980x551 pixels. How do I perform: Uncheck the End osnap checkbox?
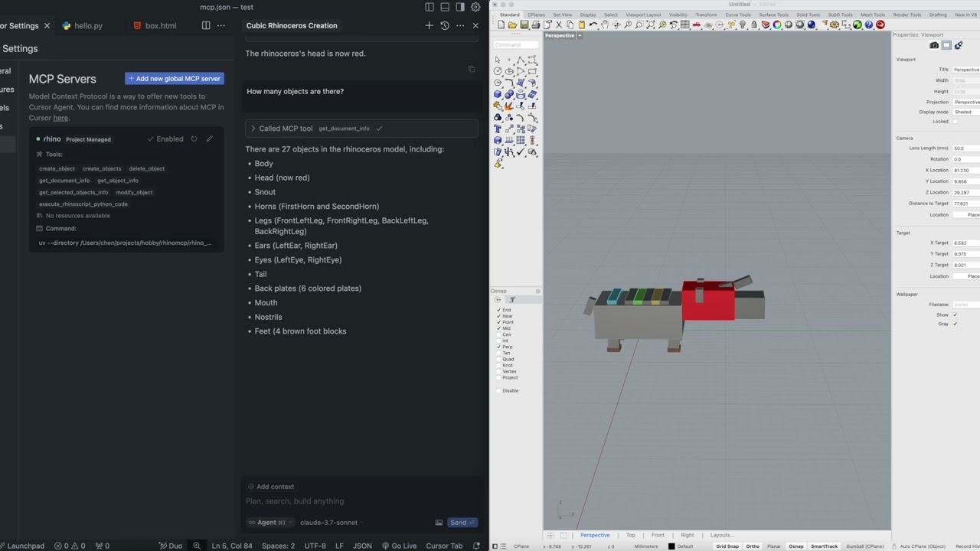coord(498,310)
